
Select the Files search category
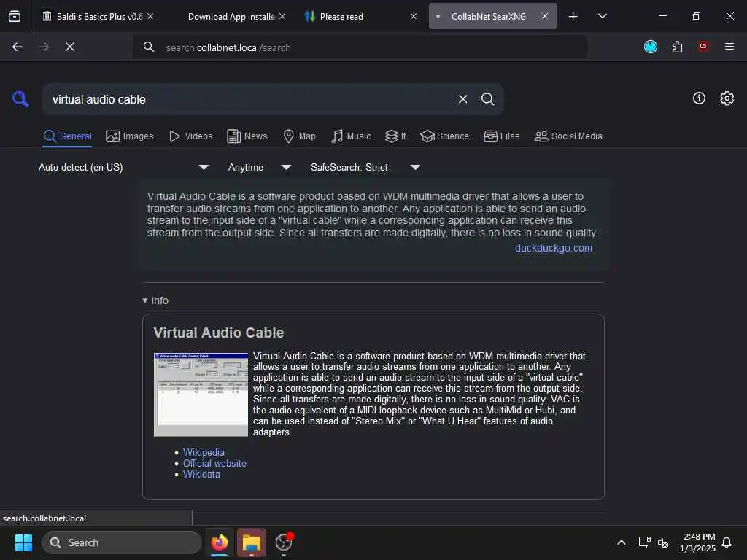(x=501, y=136)
